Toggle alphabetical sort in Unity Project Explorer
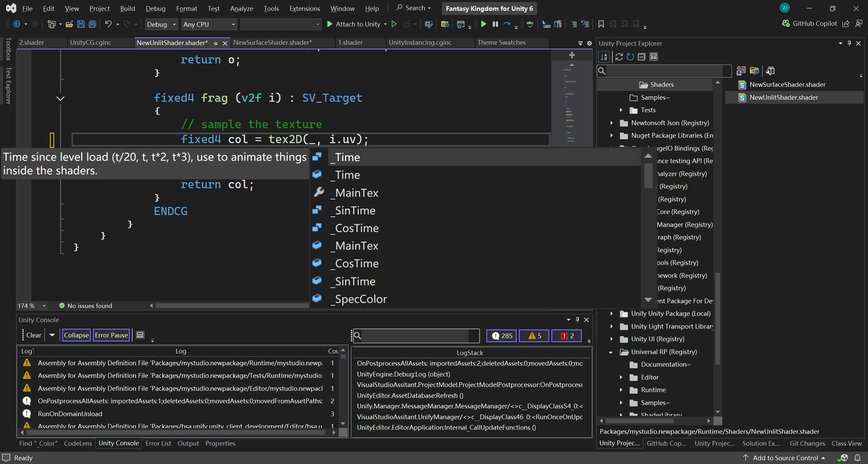The image size is (868, 464). [x=604, y=57]
